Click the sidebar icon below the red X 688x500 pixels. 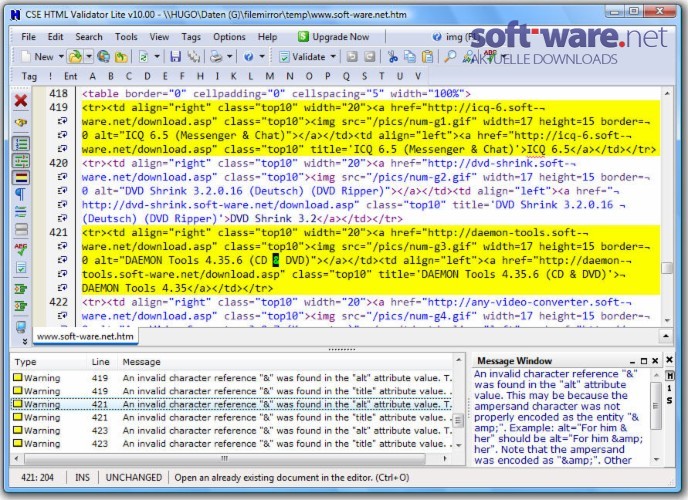pyautogui.click(x=21, y=122)
